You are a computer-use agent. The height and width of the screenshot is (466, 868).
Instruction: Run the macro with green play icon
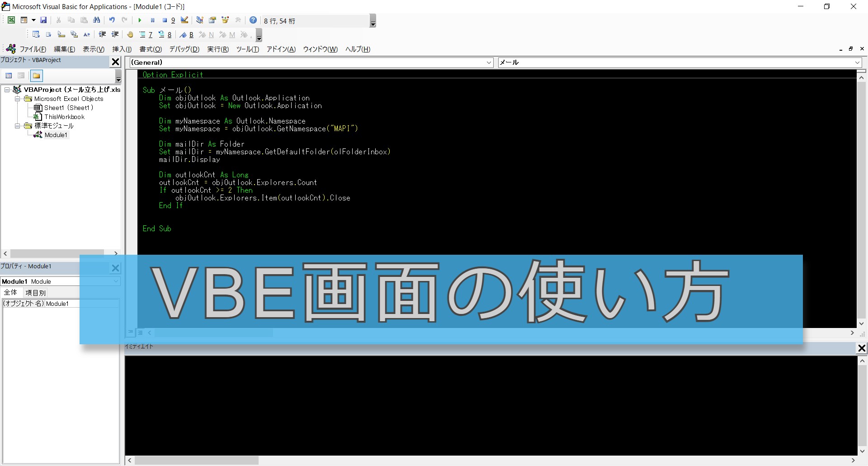pos(140,20)
